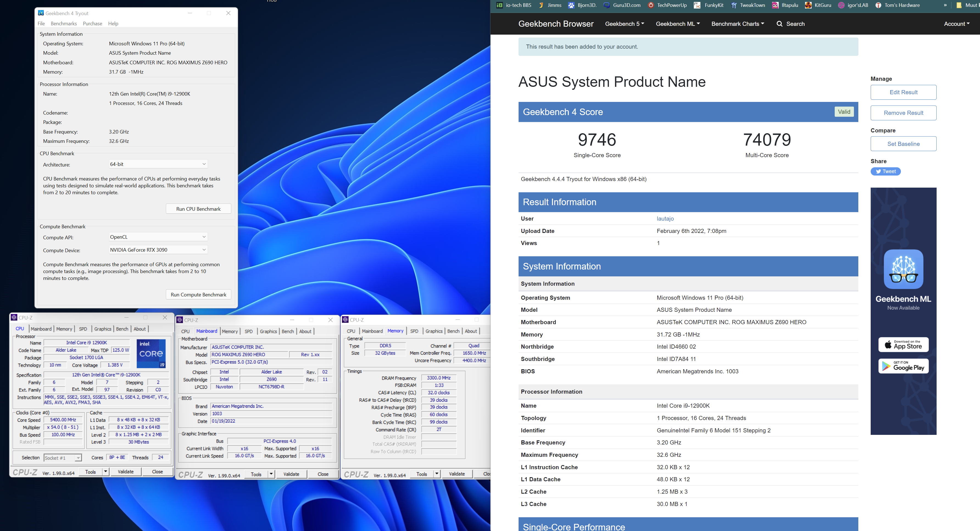Viewport: 980px width, 531px height.
Task: Click Remove Result button
Action: (904, 113)
